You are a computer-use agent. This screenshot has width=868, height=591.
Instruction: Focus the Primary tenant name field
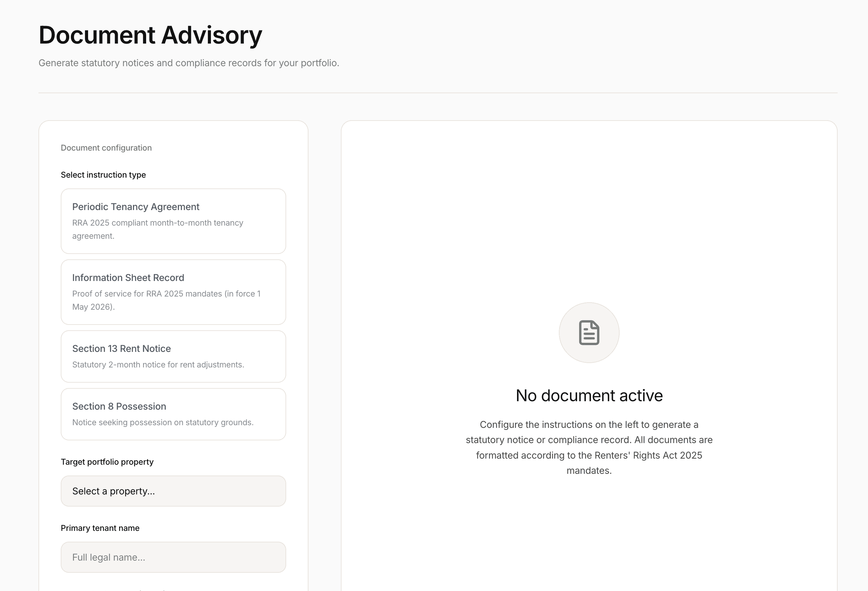tap(173, 557)
